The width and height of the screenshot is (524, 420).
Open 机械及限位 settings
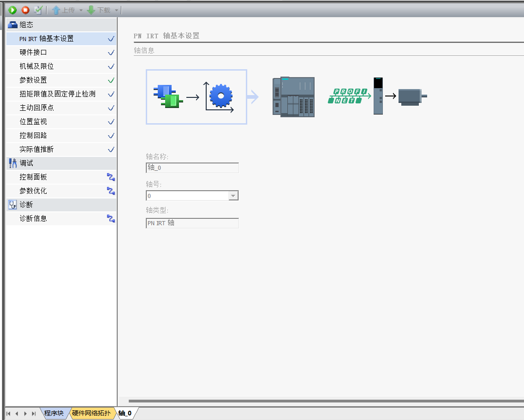61,66
